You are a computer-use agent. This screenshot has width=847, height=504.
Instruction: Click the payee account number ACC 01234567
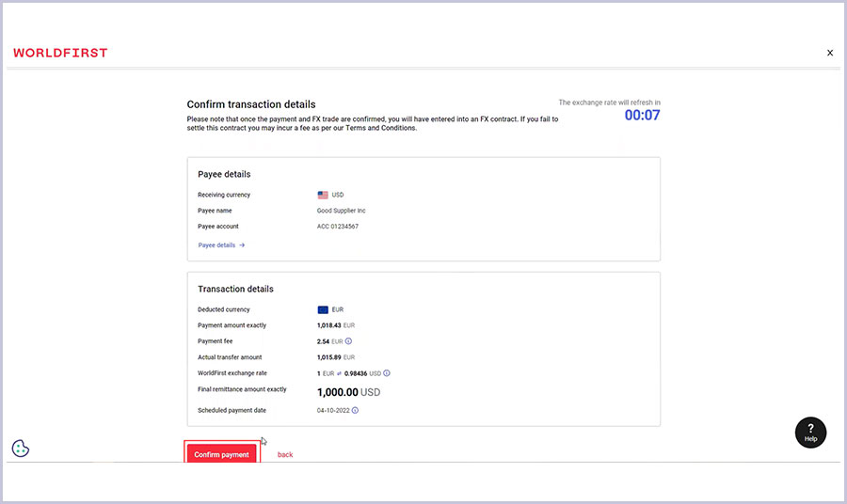(x=338, y=227)
